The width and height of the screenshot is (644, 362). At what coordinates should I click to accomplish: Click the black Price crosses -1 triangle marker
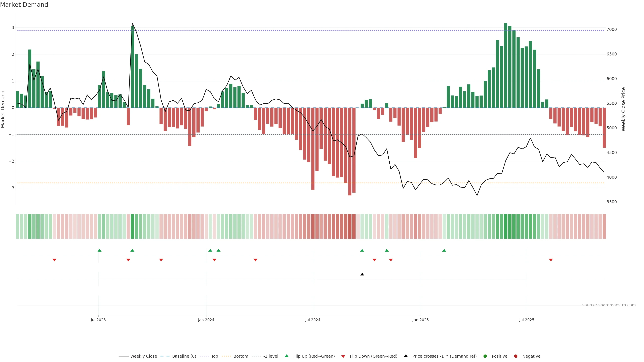click(362, 274)
